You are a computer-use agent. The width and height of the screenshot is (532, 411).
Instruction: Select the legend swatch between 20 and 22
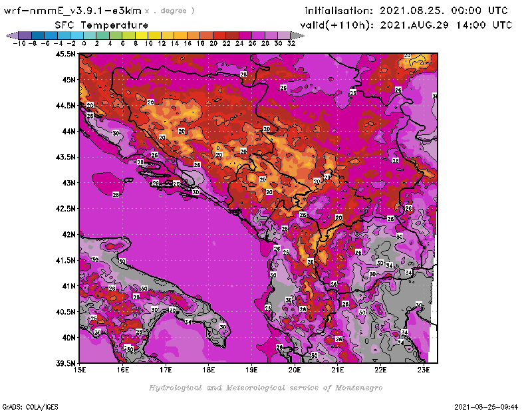219,35
